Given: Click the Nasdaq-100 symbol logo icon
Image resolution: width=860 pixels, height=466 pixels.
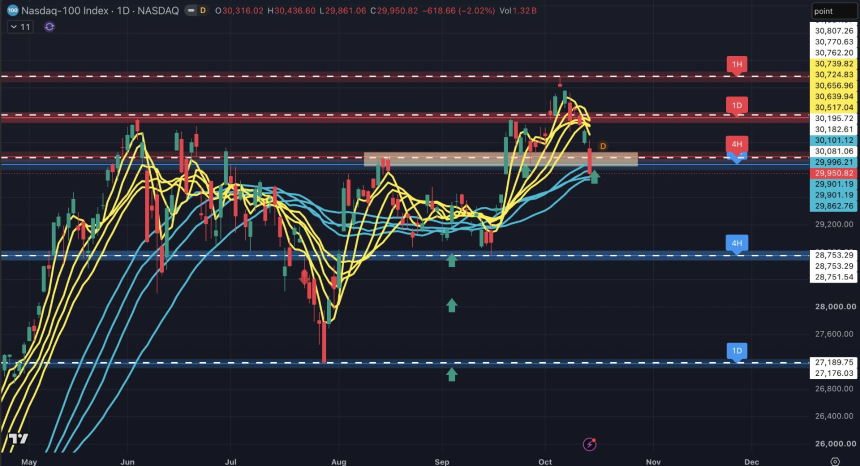Looking at the screenshot, I should click(12, 10).
